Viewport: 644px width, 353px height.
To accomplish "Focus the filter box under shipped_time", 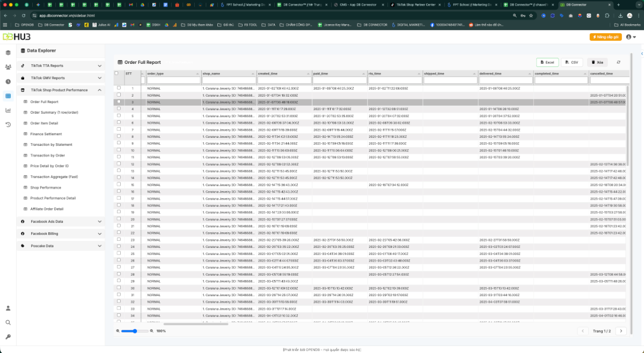I will coord(449,80).
